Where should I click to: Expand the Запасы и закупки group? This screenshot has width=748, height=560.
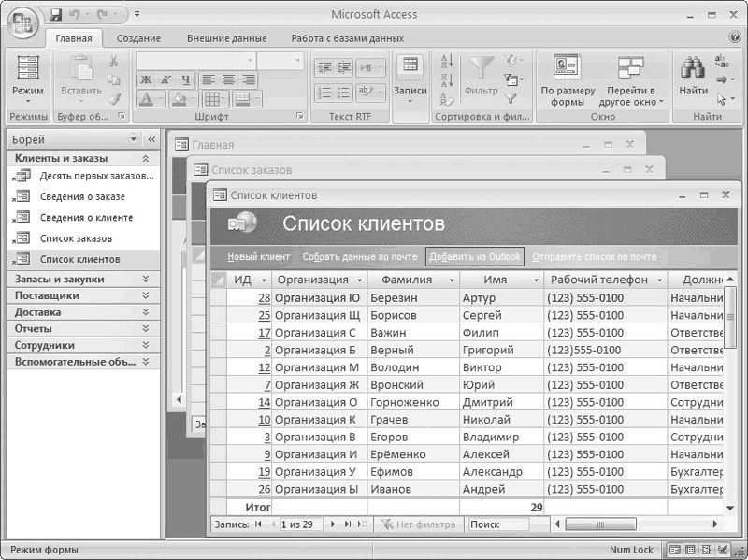[x=145, y=280]
